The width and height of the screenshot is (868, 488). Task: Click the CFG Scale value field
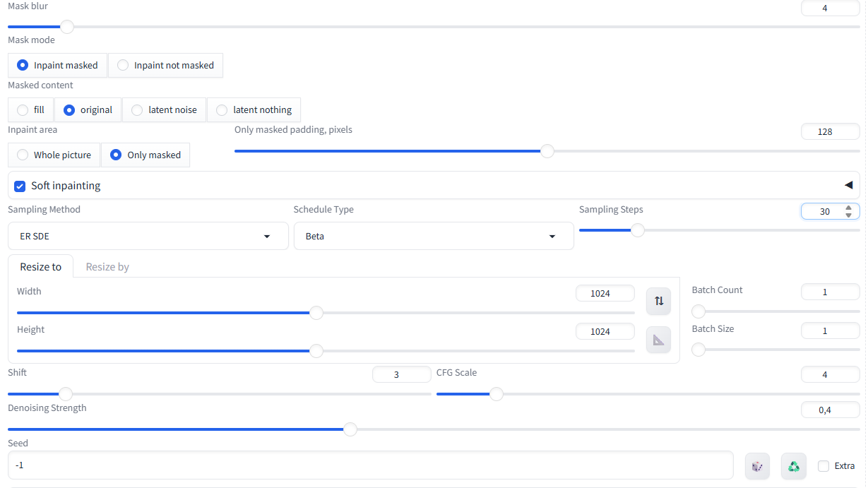pos(830,374)
